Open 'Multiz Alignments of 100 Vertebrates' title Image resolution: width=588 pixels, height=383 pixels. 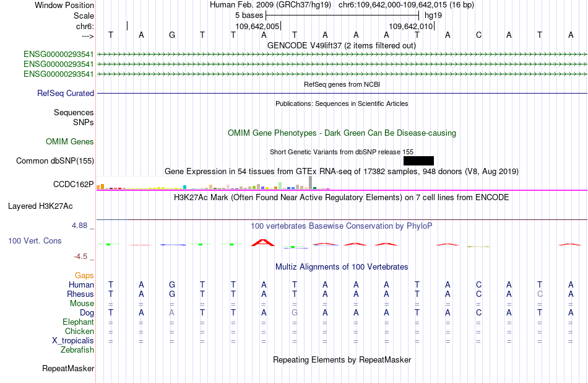tap(342, 267)
